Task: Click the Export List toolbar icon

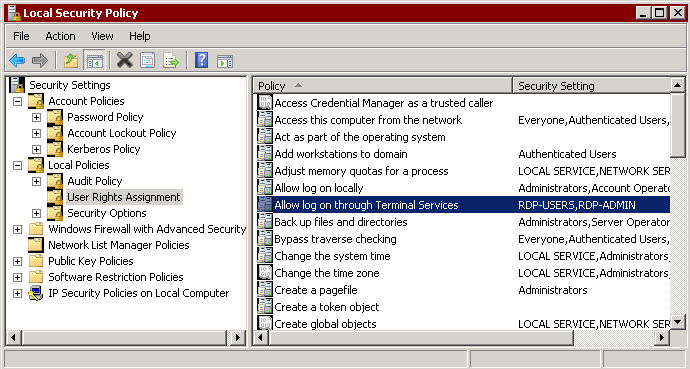Action: click(171, 60)
